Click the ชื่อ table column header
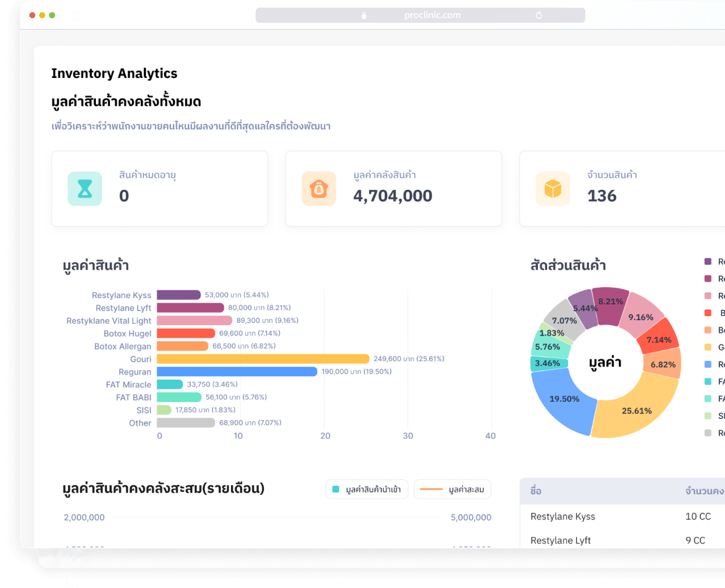This screenshot has width=725, height=588. pyautogui.click(x=536, y=491)
